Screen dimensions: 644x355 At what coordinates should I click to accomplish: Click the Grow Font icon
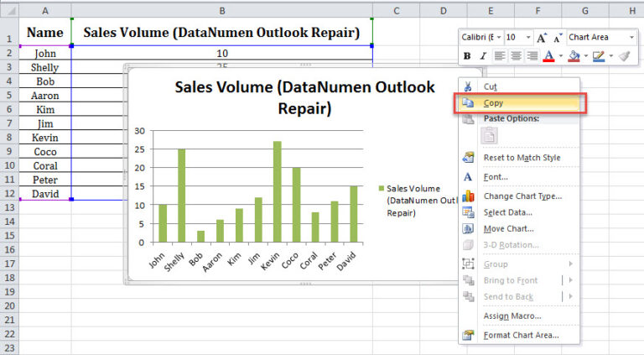541,38
